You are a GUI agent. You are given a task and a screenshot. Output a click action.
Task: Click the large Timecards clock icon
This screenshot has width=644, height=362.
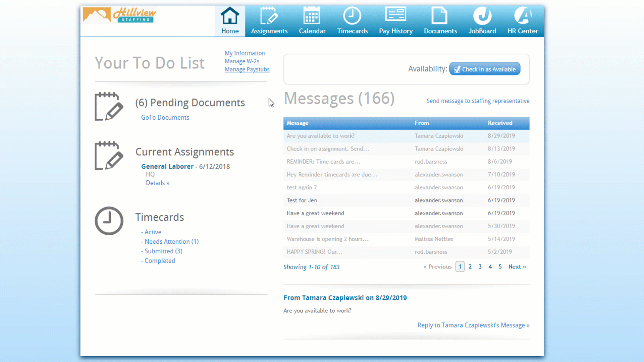(x=109, y=221)
